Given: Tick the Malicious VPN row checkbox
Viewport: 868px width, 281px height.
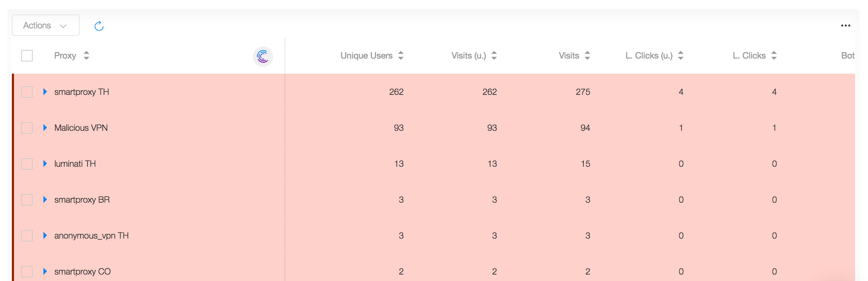Looking at the screenshot, I should pos(27,128).
